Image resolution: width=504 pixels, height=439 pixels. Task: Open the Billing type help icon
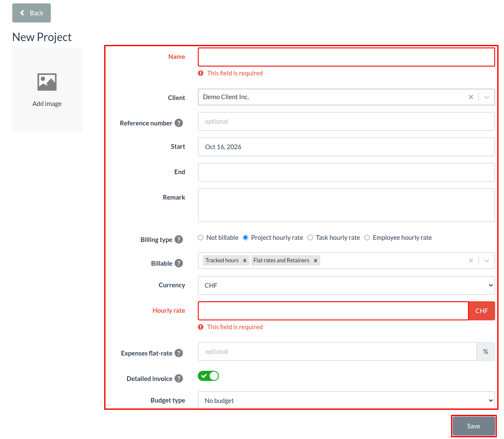(x=179, y=239)
